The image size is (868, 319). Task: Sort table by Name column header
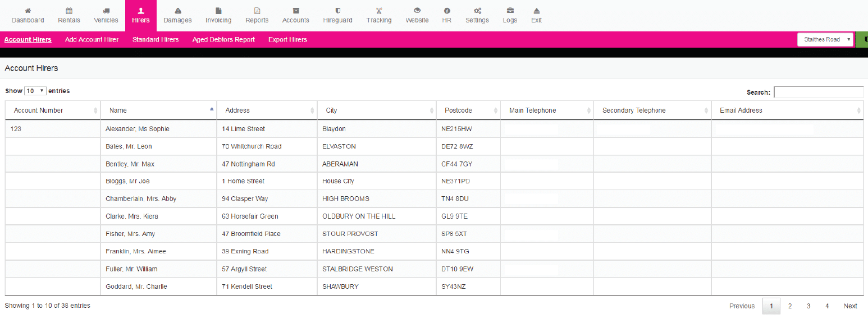[x=158, y=110]
